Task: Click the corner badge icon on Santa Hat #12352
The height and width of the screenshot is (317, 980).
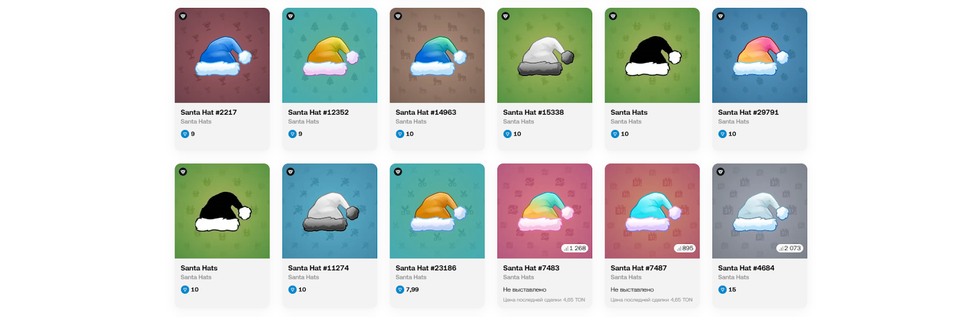Action: point(290,16)
